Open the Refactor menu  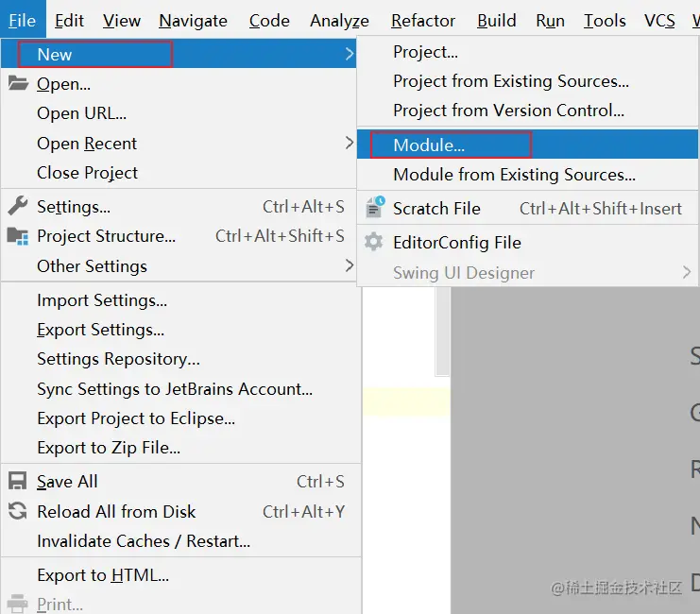[x=423, y=20]
